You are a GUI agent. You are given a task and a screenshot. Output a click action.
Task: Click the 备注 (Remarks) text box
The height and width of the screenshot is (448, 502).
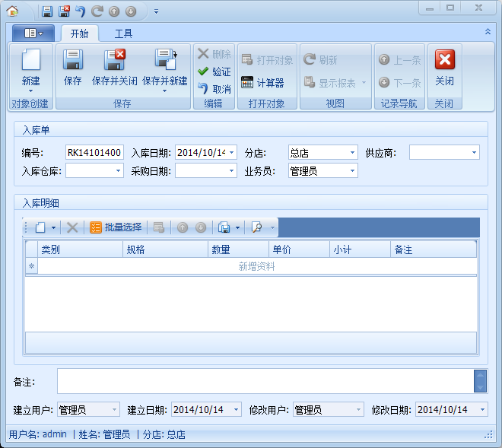[264, 381]
